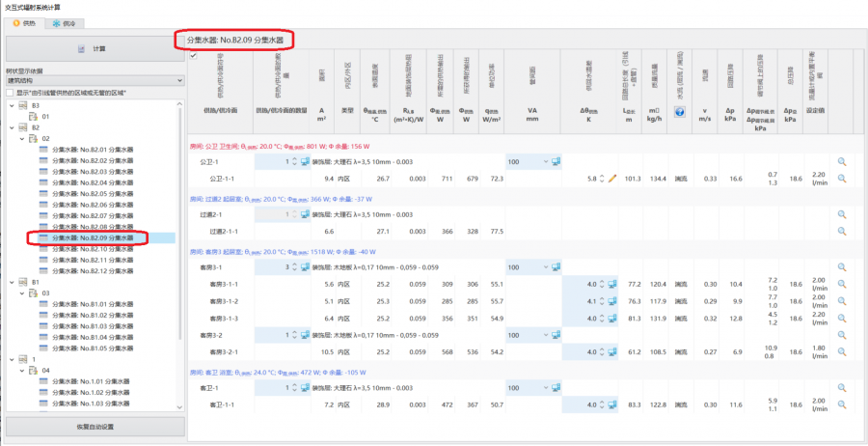Click the B3 floor icon in tree

pos(23,104)
